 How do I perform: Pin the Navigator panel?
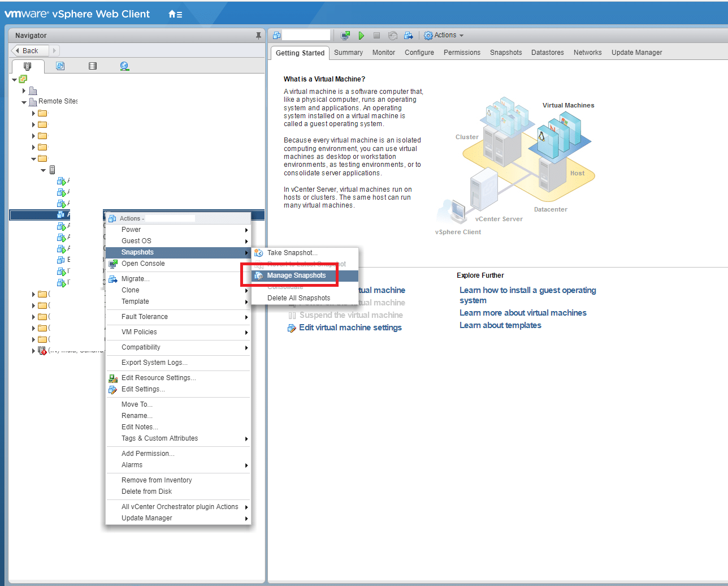tap(258, 36)
